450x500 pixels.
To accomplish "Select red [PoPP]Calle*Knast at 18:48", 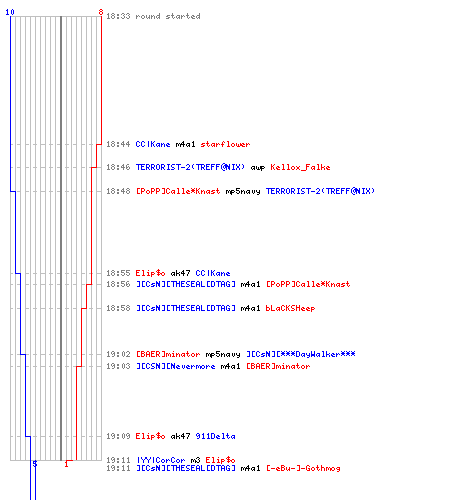I will pyautogui.click(x=178, y=191).
